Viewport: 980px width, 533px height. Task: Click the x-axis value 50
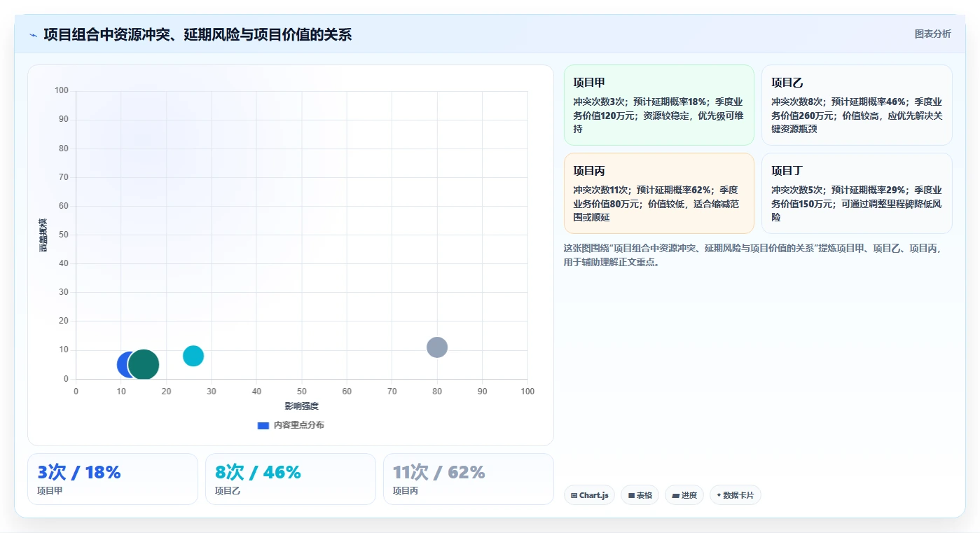coord(302,391)
